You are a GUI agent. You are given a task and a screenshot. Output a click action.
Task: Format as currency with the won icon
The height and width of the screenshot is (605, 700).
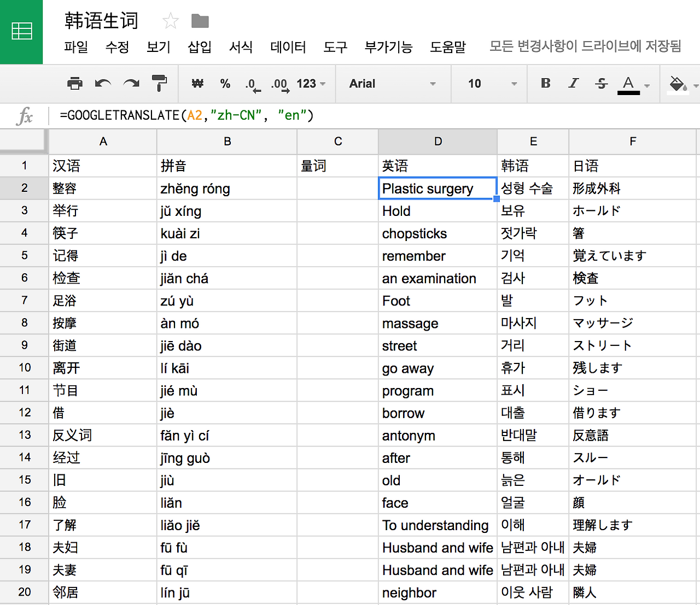point(197,84)
